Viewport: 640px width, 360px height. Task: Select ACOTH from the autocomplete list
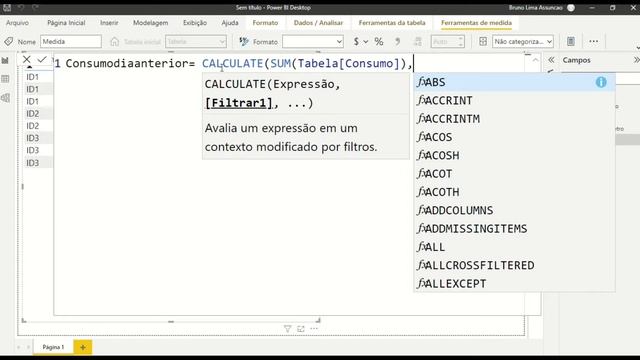pyautogui.click(x=514, y=192)
